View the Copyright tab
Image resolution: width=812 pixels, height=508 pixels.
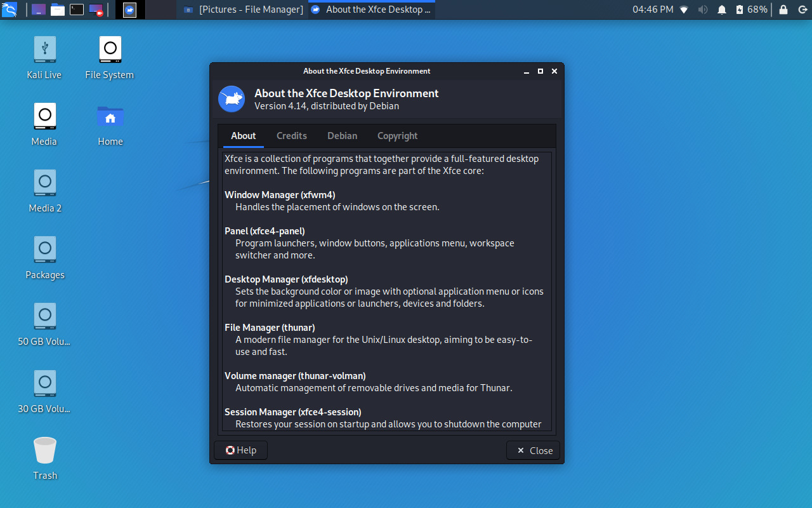coord(397,135)
